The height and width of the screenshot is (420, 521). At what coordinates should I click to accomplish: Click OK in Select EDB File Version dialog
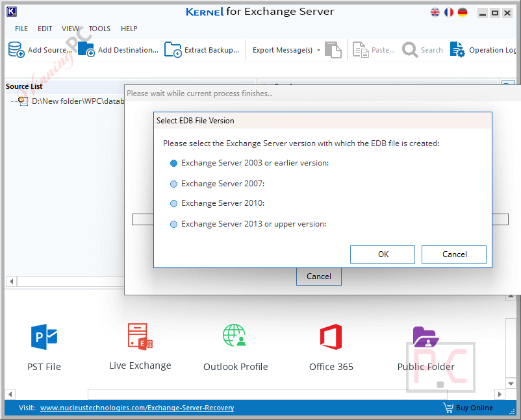pos(383,254)
